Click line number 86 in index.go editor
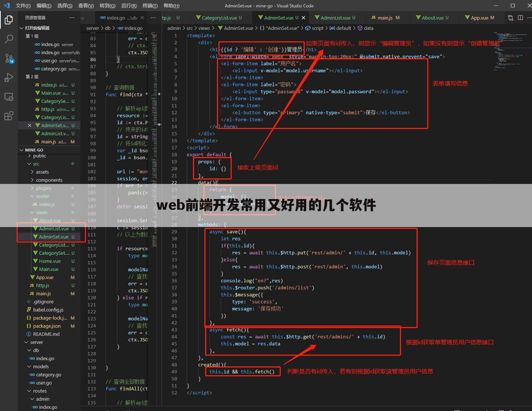Screen dimensions: 532x411 [x=93, y=59]
